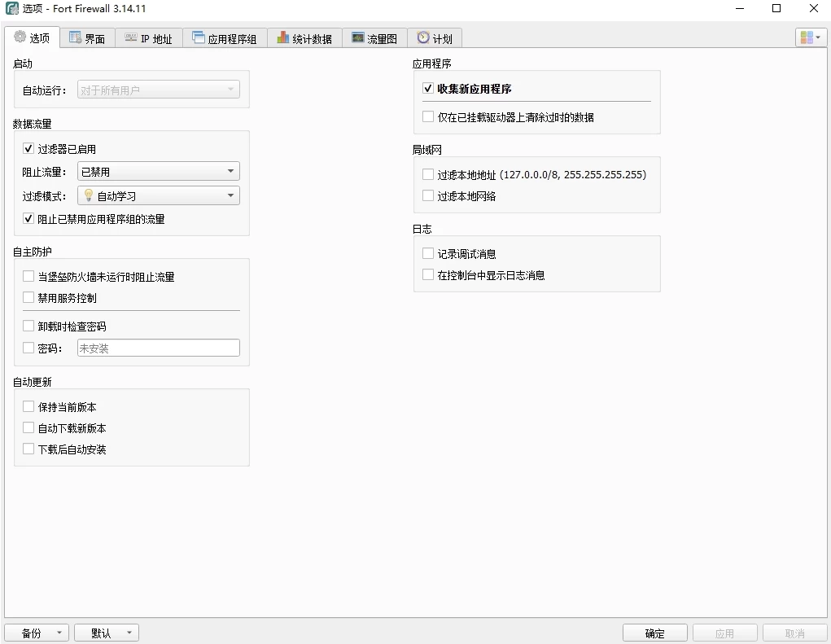The height and width of the screenshot is (644, 831).
Task: Switch to the IP 地址 tab
Action: [149, 38]
